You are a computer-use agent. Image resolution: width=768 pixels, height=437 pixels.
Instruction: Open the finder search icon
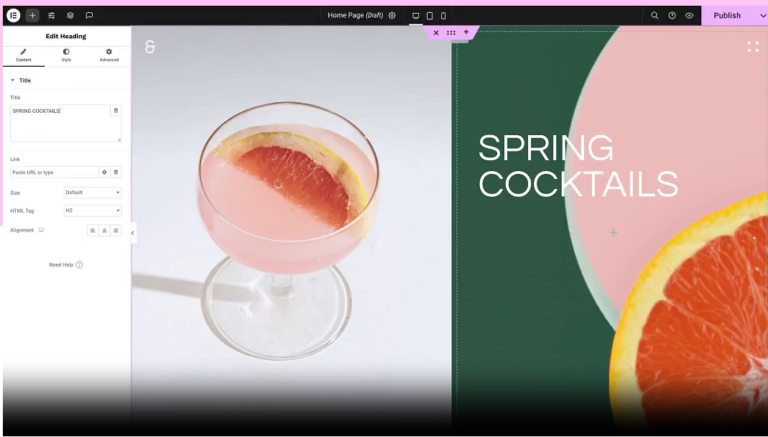coord(654,16)
